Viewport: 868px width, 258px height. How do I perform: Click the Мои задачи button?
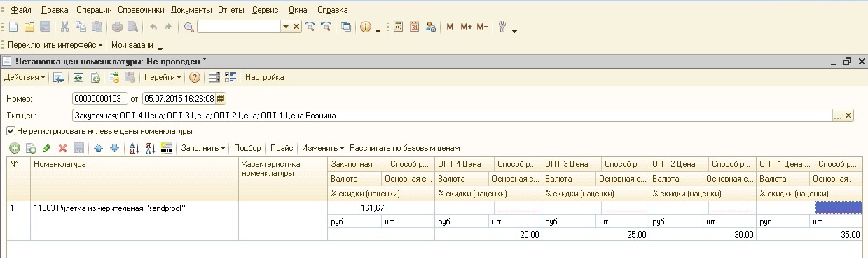(132, 45)
